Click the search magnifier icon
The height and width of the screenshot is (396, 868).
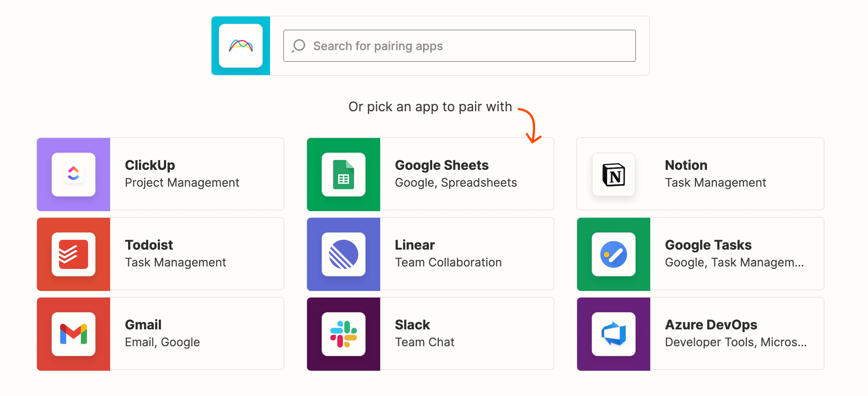[x=299, y=46]
